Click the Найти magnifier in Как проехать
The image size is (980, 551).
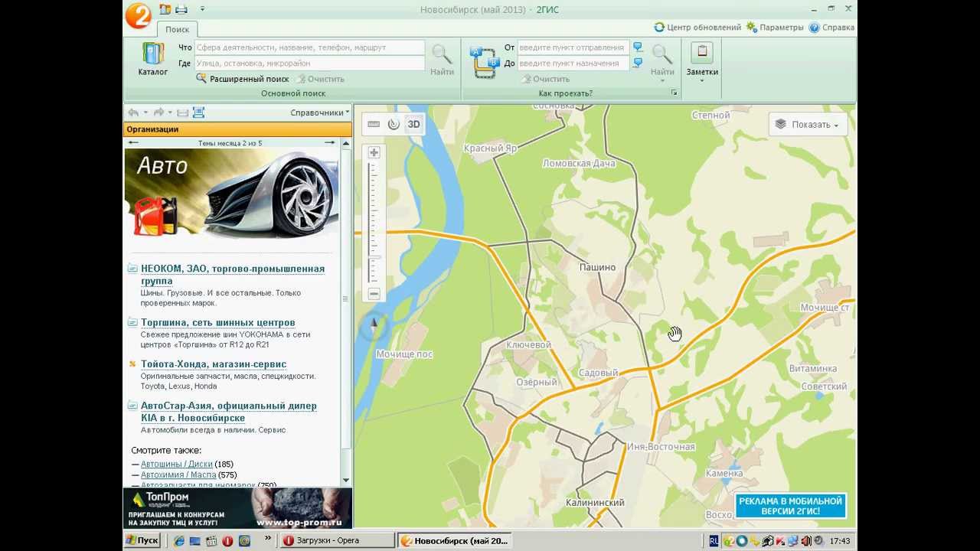point(662,55)
